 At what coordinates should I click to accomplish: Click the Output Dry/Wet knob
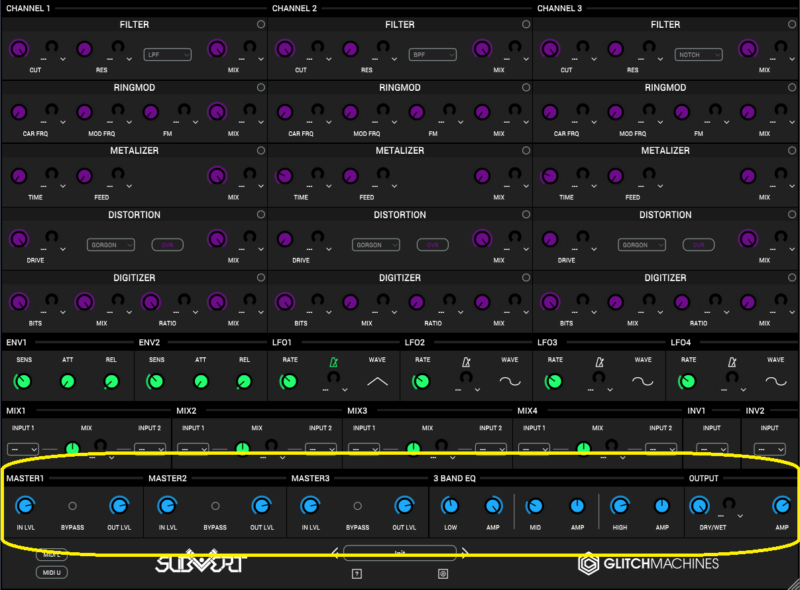click(706, 507)
